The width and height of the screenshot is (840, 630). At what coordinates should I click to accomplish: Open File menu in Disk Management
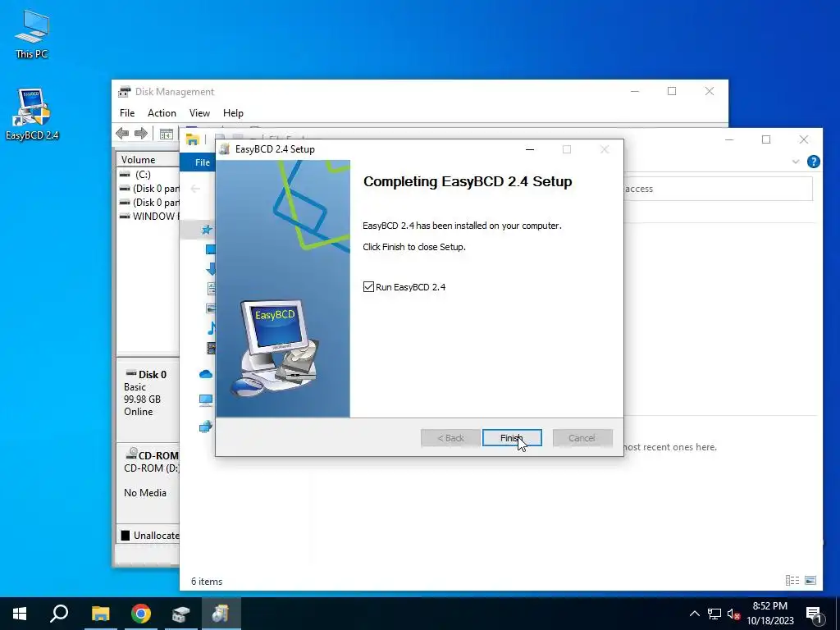click(127, 113)
